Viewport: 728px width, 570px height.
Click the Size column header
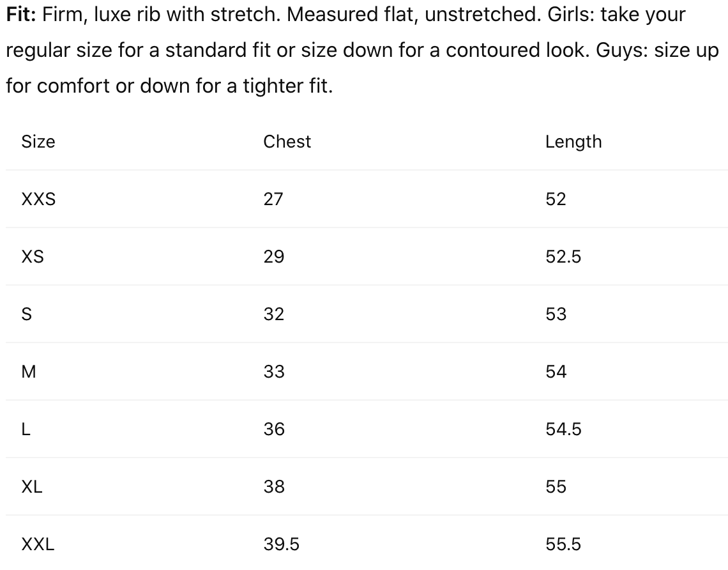(38, 142)
